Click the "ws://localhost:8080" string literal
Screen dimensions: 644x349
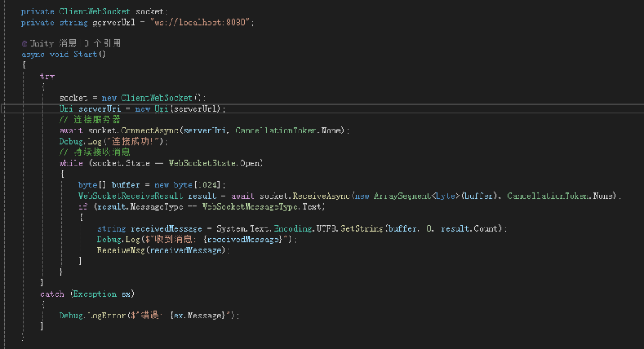coord(200,23)
